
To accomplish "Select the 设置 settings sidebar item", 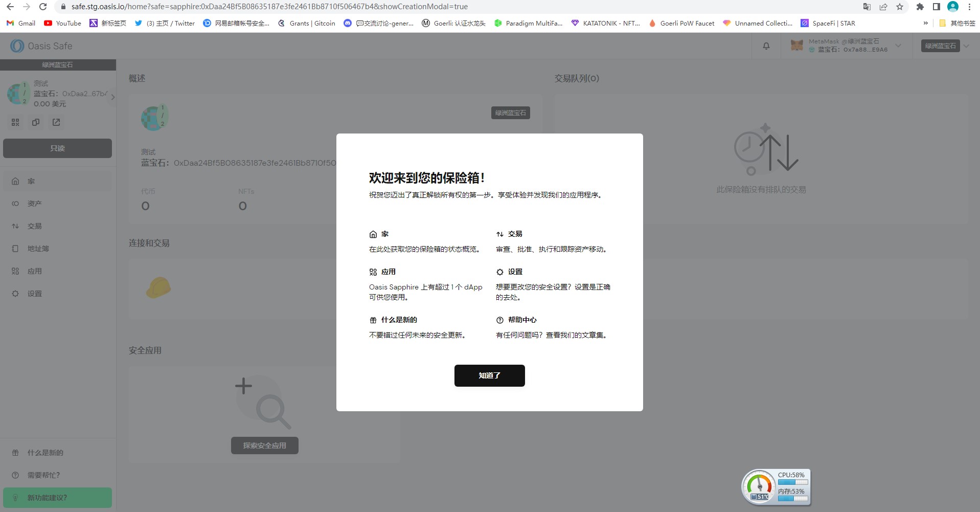I will tap(57, 294).
